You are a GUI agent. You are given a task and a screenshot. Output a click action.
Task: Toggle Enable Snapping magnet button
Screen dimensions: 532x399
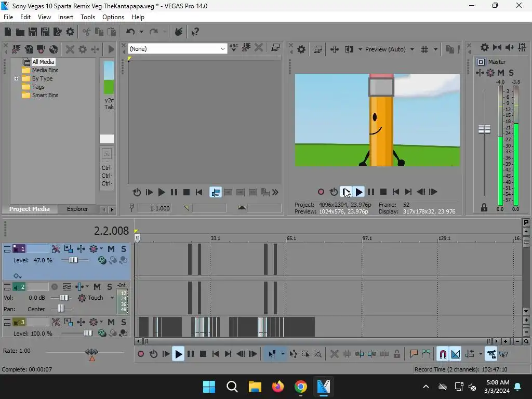tap(443, 354)
